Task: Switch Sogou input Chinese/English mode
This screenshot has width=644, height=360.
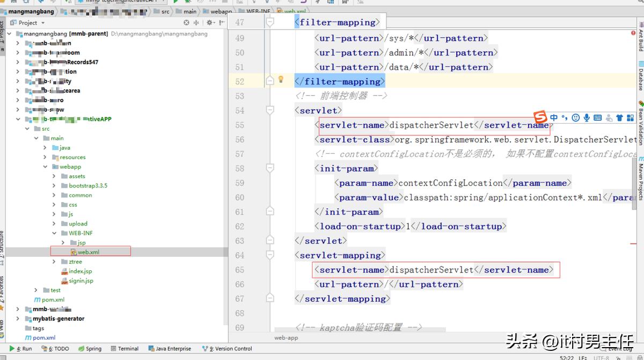Action: click(554, 118)
